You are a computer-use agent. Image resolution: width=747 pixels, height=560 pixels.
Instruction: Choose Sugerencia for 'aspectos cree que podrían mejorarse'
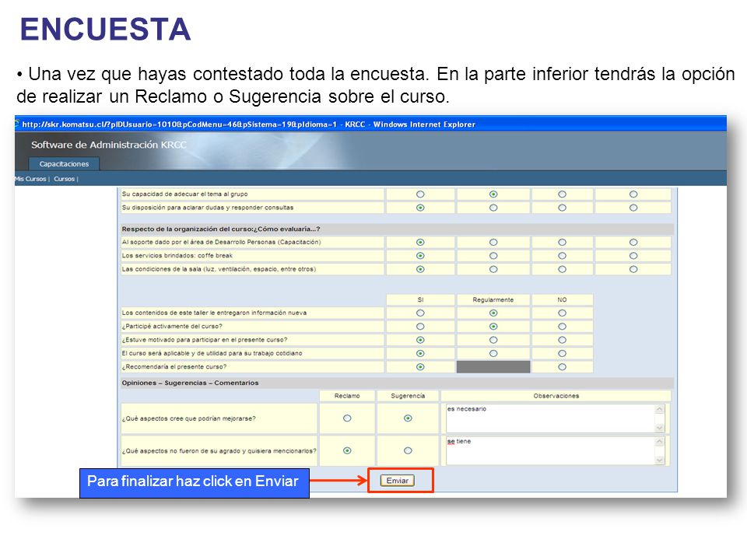point(408,418)
